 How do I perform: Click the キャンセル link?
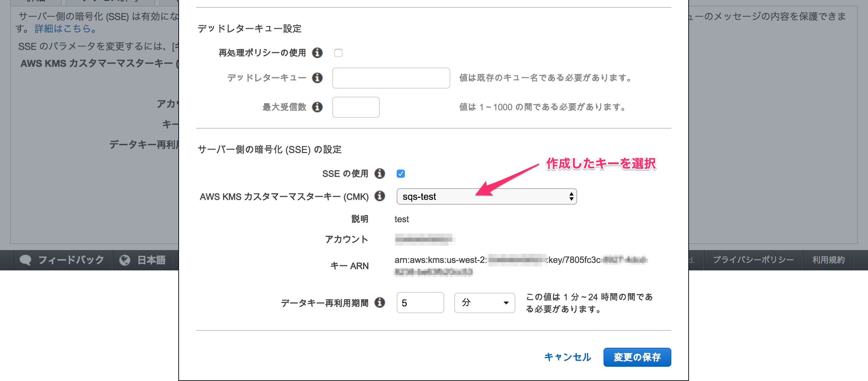click(568, 357)
